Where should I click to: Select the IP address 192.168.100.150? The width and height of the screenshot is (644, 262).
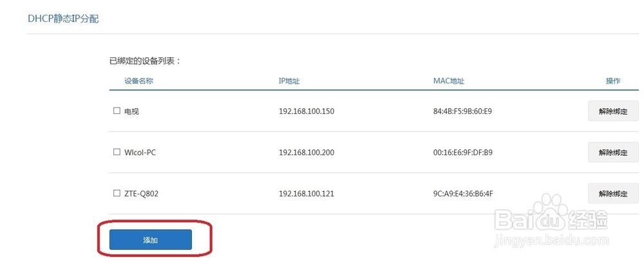pyautogui.click(x=307, y=111)
